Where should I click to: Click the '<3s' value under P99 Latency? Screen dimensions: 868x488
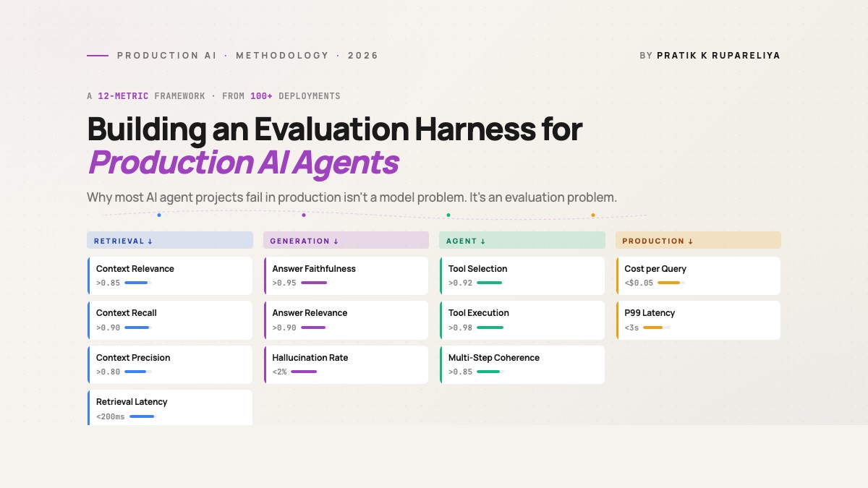(x=631, y=328)
